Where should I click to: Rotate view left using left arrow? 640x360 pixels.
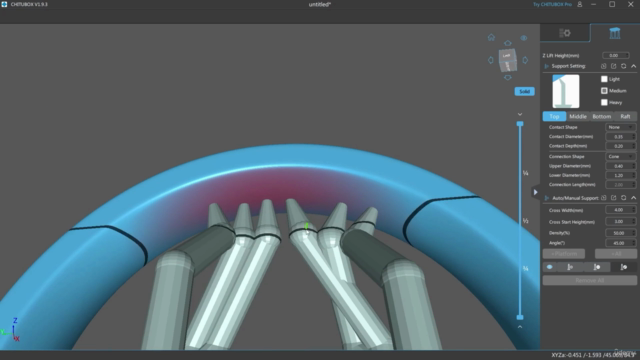[491, 60]
